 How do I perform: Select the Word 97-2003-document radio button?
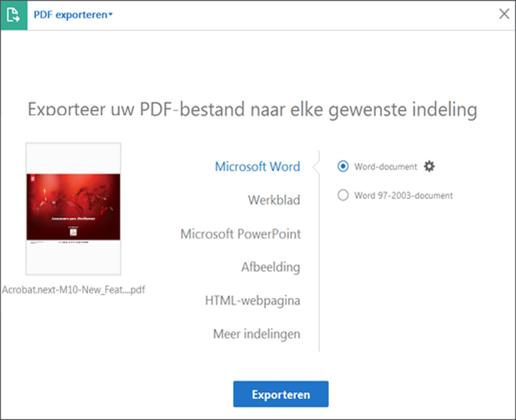click(343, 196)
